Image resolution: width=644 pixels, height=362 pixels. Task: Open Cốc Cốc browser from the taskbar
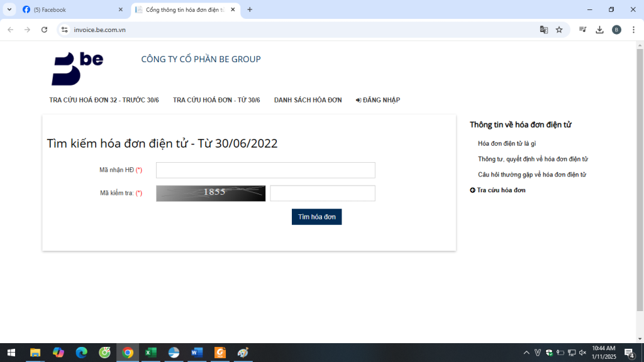coord(105,353)
